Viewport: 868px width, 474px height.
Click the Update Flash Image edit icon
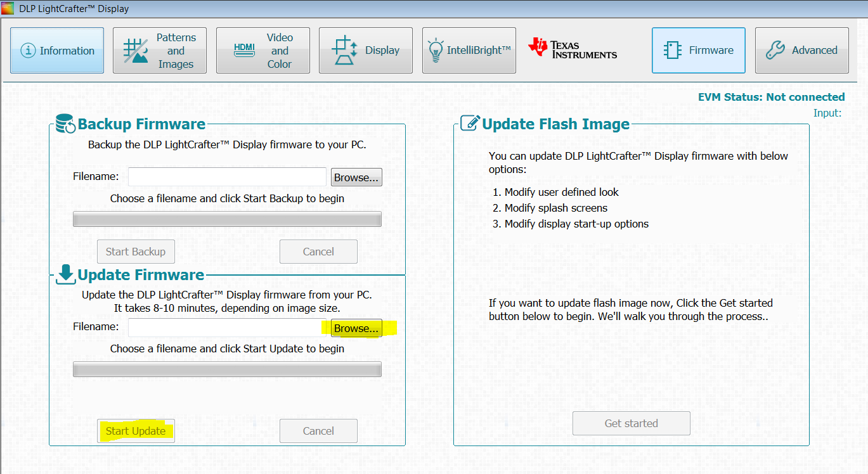click(x=470, y=123)
